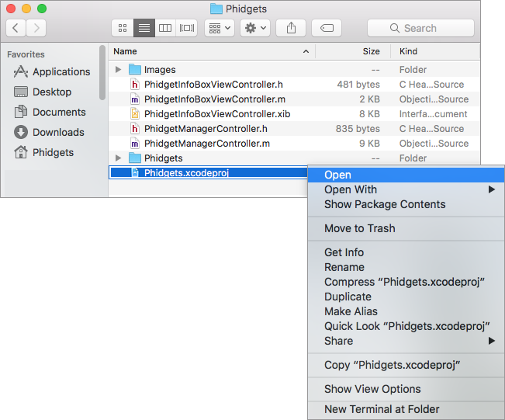Go back with the left chevron button
Image resolution: width=505 pixels, height=420 pixels.
pyautogui.click(x=16, y=28)
